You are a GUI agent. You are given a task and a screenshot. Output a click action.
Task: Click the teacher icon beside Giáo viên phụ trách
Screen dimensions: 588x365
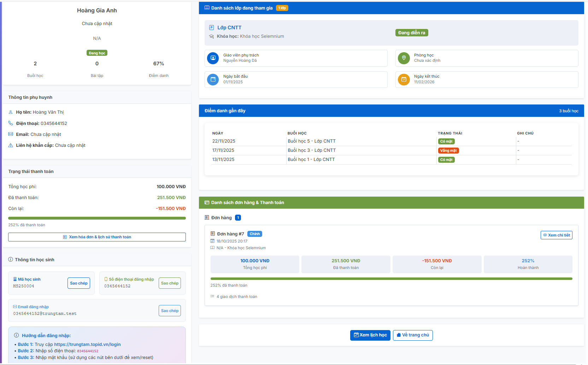pos(213,58)
